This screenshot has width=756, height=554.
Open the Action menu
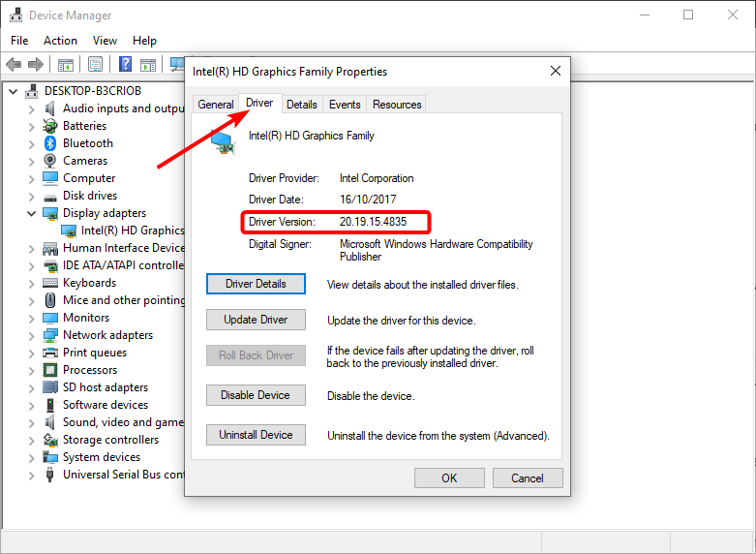60,41
